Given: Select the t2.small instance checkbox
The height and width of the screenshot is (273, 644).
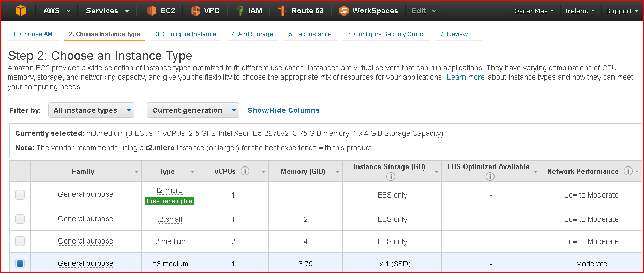Looking at the screenshot, I should point(20,219).
